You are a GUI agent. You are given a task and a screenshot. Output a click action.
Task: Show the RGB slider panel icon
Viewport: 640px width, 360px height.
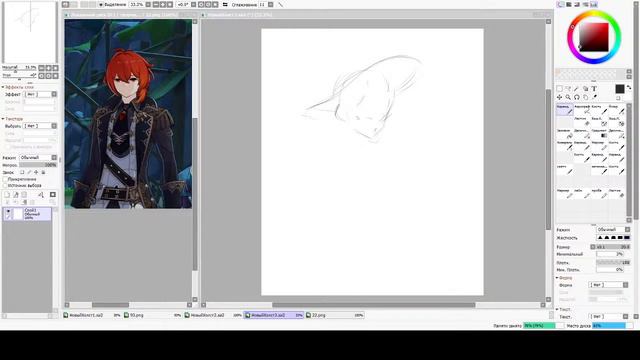[569, 4]
